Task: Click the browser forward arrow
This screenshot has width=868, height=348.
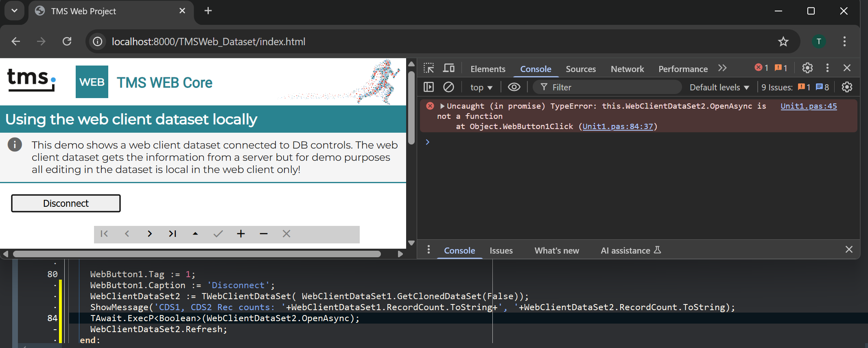Action: click(x=41, y=42)
